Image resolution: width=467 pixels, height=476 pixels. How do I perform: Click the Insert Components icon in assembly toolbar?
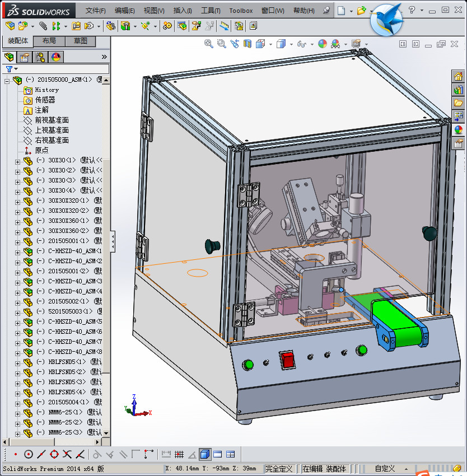point(10,26)
